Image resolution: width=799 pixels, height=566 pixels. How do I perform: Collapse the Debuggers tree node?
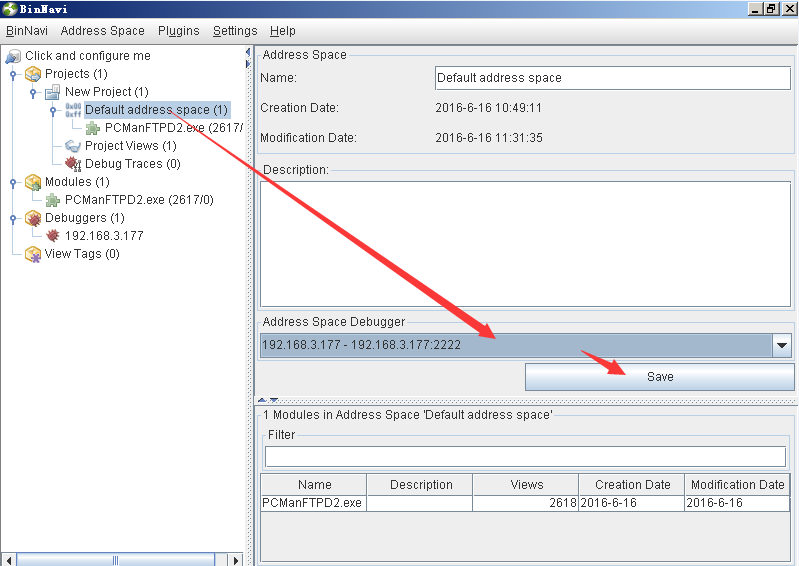(13, 219)
